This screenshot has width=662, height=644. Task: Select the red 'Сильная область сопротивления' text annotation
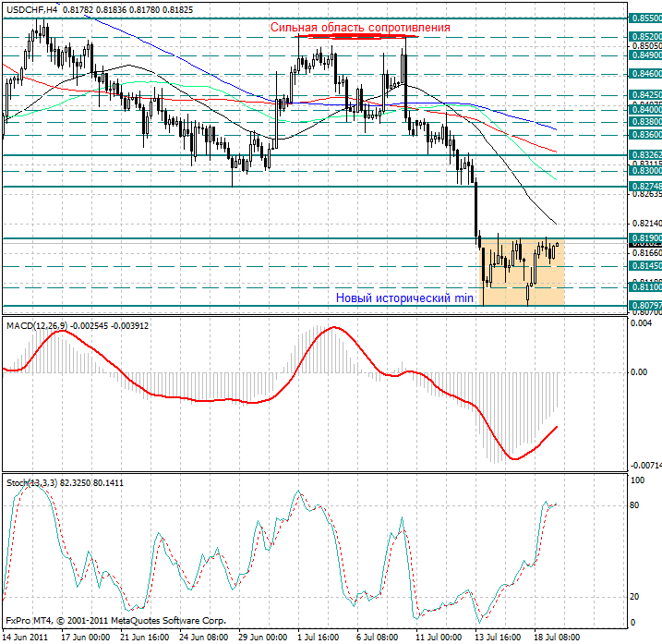click(x=360, y=28)
